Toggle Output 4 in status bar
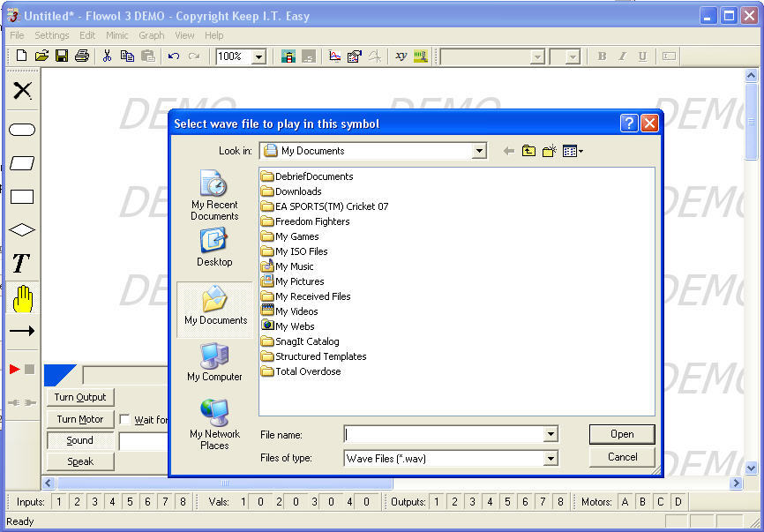The image size is (764, 532). tap(490, 501)
